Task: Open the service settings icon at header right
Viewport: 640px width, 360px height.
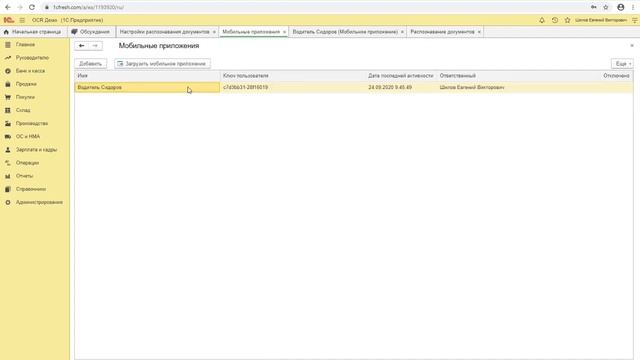Action: pyautogui.click(x=635, y=20)
